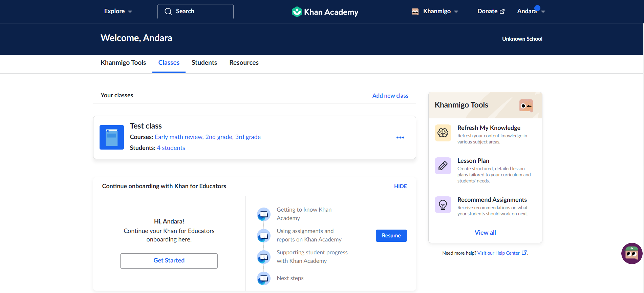The width and height of the screenshot is (644, 293).
Task: Click the Donate link
Action: (x=491, y=11)
